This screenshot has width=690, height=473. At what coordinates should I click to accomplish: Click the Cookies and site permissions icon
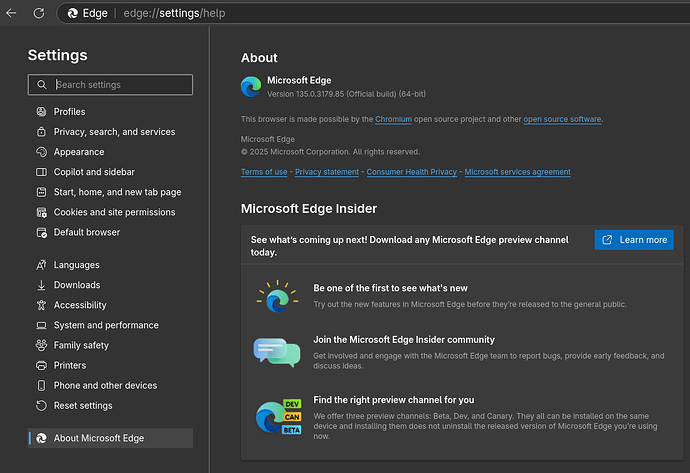coord(41,212)
